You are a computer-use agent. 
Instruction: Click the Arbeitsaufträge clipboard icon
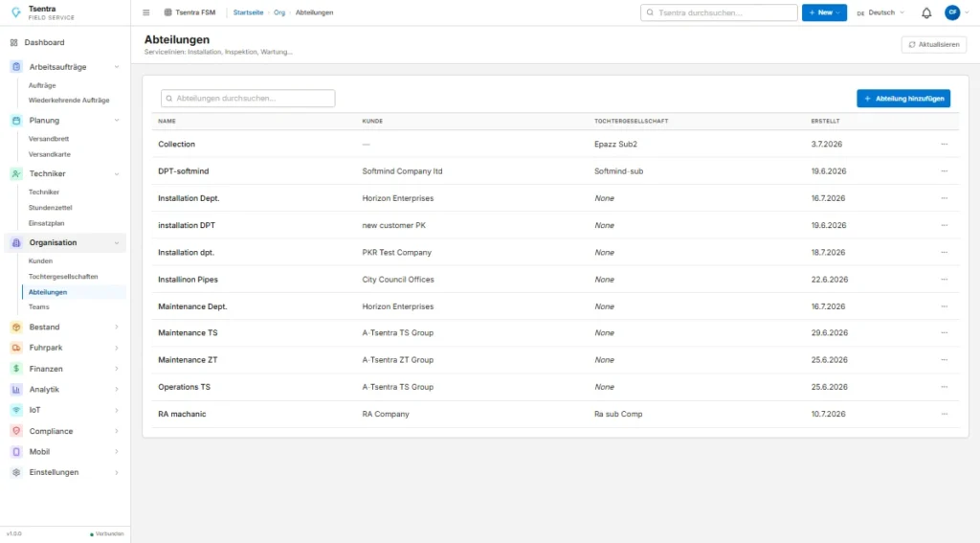pyautogui.click(x=16, y=67)
